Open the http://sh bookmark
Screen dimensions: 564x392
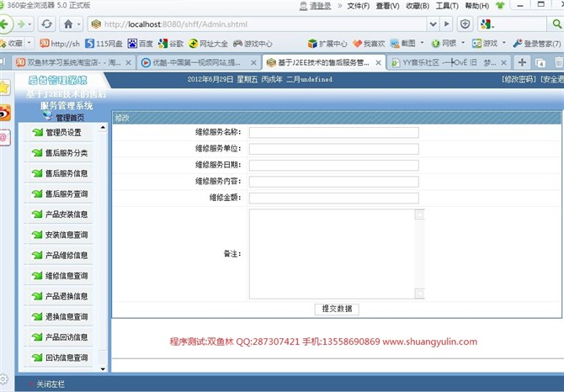pyautogui.click(x=60, y=44)
